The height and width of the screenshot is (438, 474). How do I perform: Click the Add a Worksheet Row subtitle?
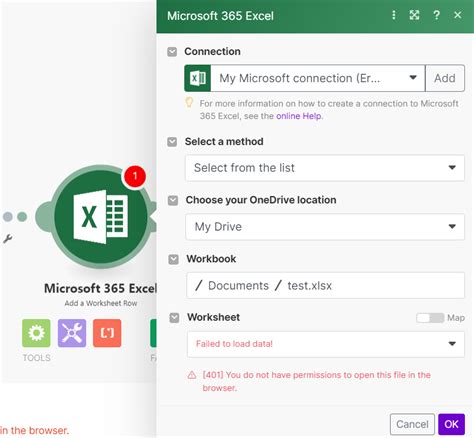point(101,303)
